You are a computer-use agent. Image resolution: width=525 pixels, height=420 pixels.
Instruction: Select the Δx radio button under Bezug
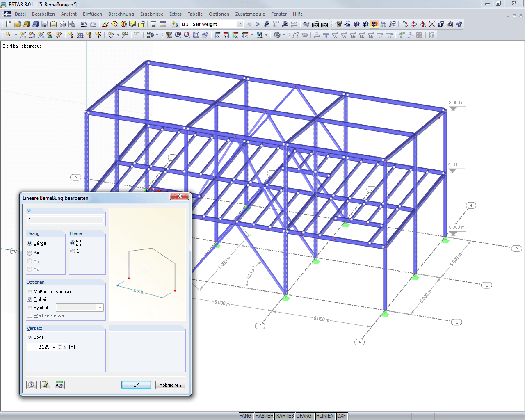click(29, 253)
